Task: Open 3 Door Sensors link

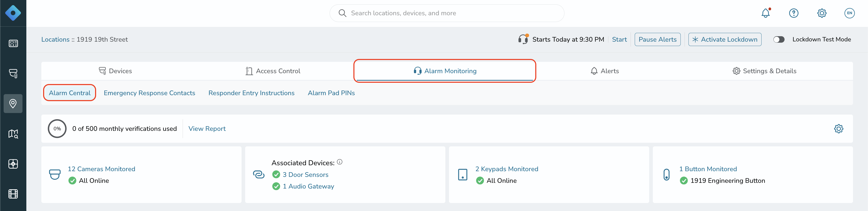Action: coord(305,175)
